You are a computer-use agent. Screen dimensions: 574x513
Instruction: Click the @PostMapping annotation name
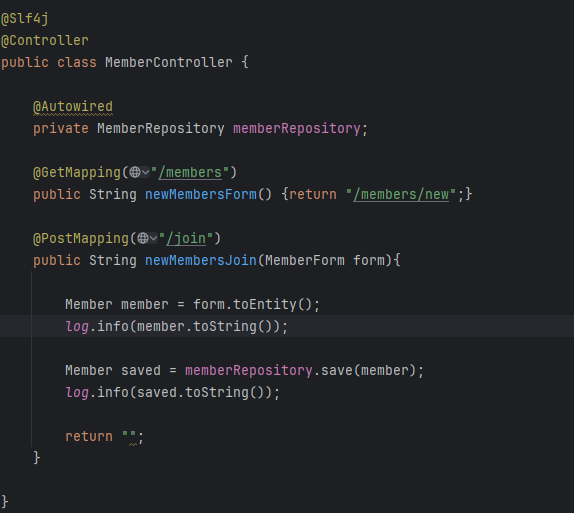tap(81, 239)
